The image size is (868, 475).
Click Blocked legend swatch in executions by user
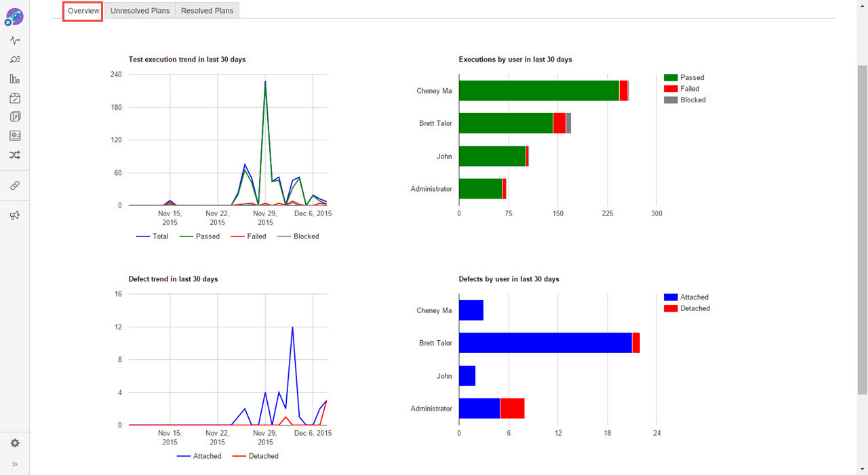tap(671, 100)
